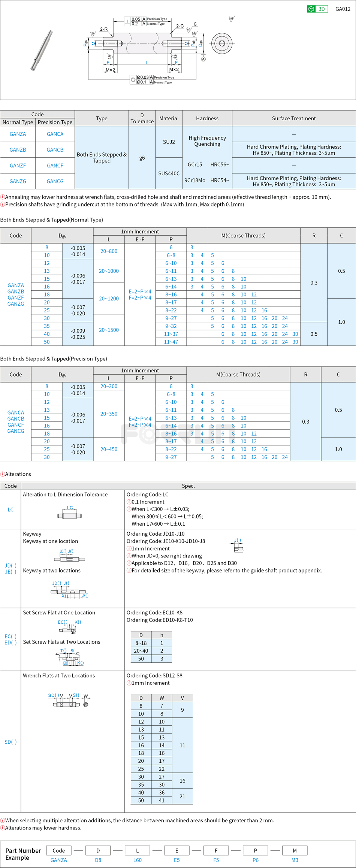Image resolution: width=356 pixels, height=868 pixels.
Task: Click GANZA value in Part Number Example
Action: pos(59,860)
